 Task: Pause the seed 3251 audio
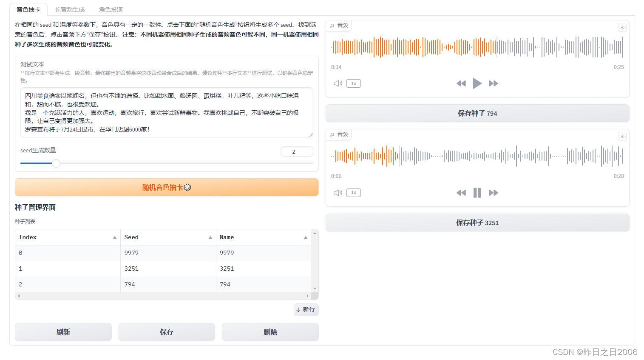477,193
